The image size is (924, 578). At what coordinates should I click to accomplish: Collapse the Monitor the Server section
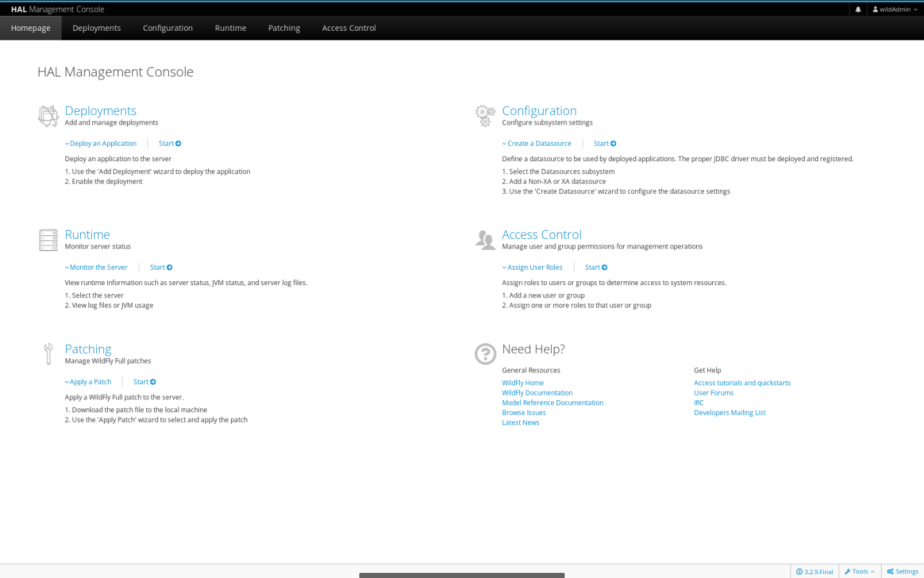(x=98, y=268)
